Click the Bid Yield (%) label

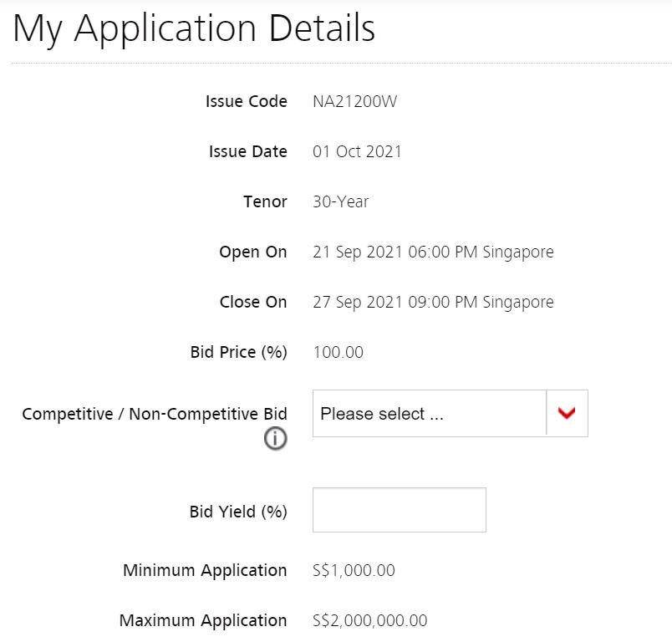pos(238,512)
